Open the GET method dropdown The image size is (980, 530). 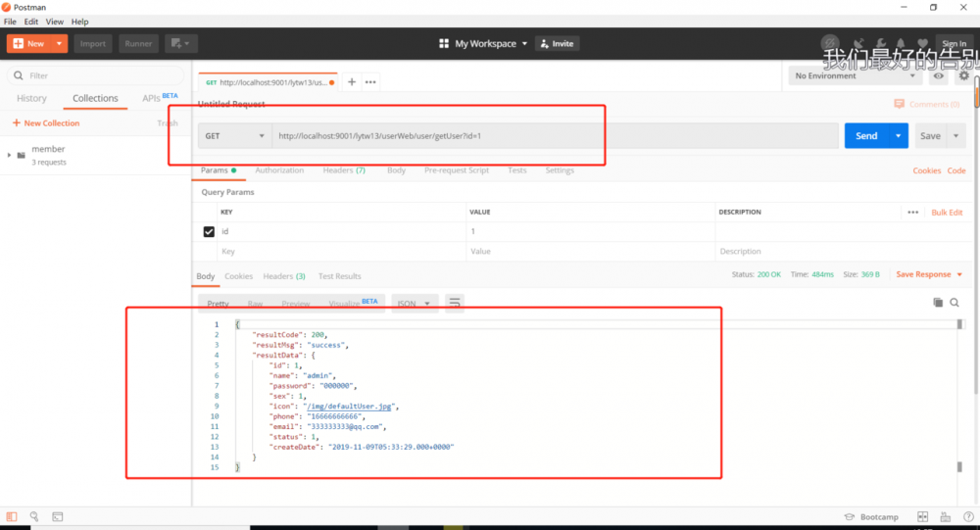coord(235,135)
